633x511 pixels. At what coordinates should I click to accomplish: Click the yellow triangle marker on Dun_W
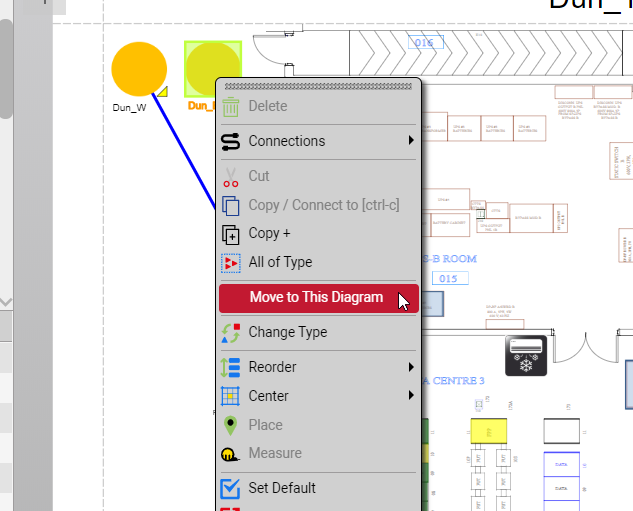[162, 92]
